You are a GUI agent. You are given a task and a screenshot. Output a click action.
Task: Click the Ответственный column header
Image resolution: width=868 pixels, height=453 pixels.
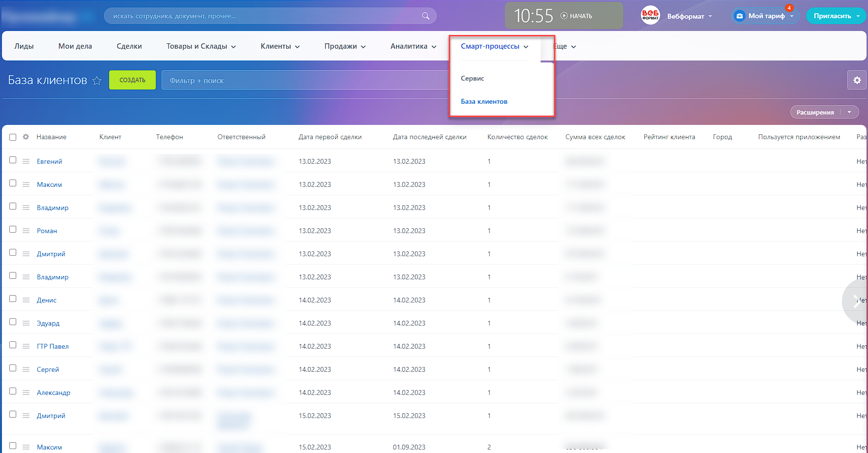[x=241, y=137]
